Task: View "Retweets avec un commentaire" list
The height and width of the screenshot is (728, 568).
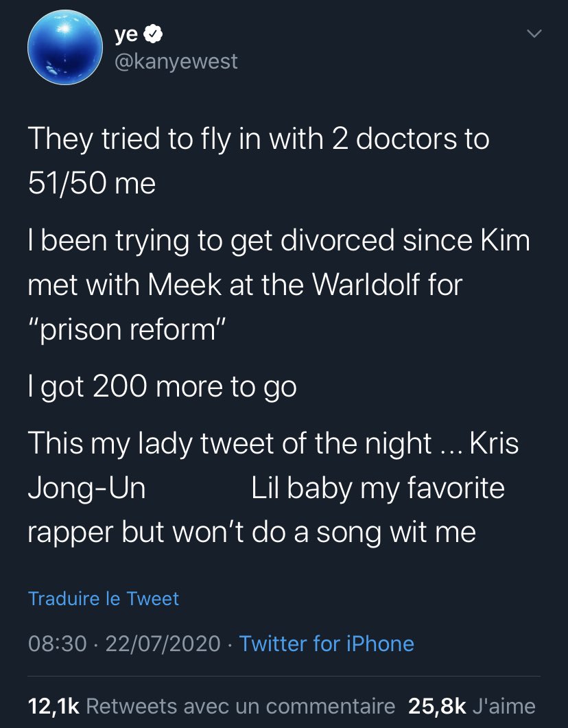Action: [241, 705]
